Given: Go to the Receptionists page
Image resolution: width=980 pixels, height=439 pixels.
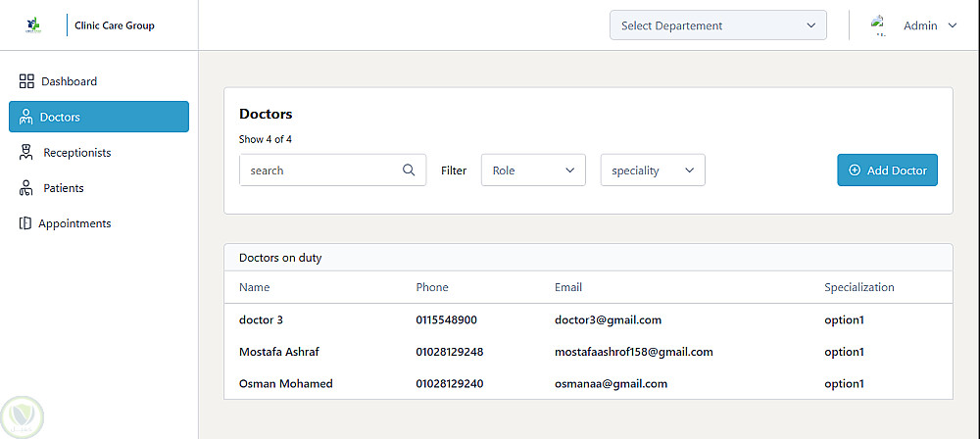Looking at the screenshot, I should click(x=76, y=153).
